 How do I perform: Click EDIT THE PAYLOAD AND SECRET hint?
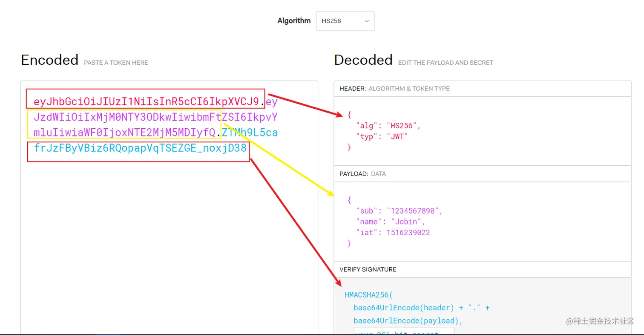[x=446, y=63]
